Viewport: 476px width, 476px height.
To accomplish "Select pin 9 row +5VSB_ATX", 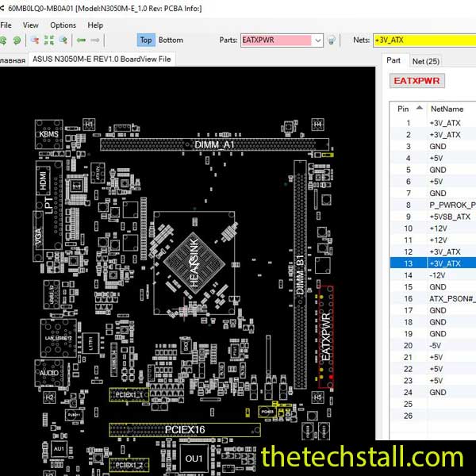I will coord(433,217).
